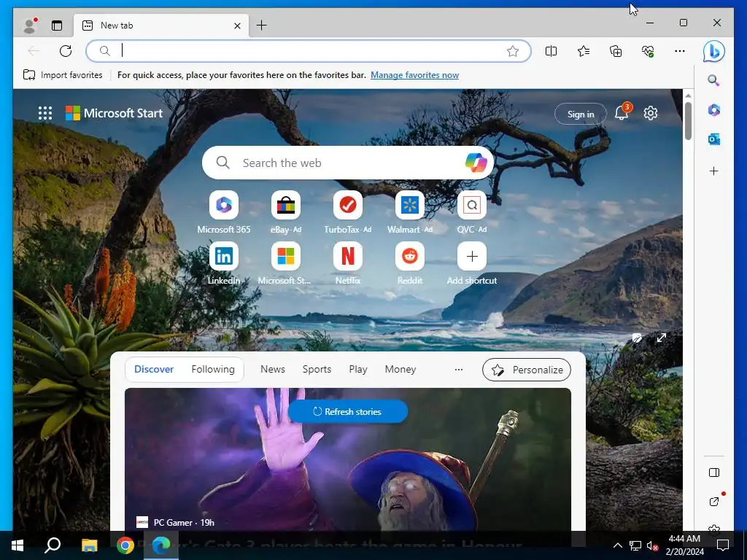Toggle split screen view icon
The height and width of the screenshot is (560, 747).
(551, 51)
